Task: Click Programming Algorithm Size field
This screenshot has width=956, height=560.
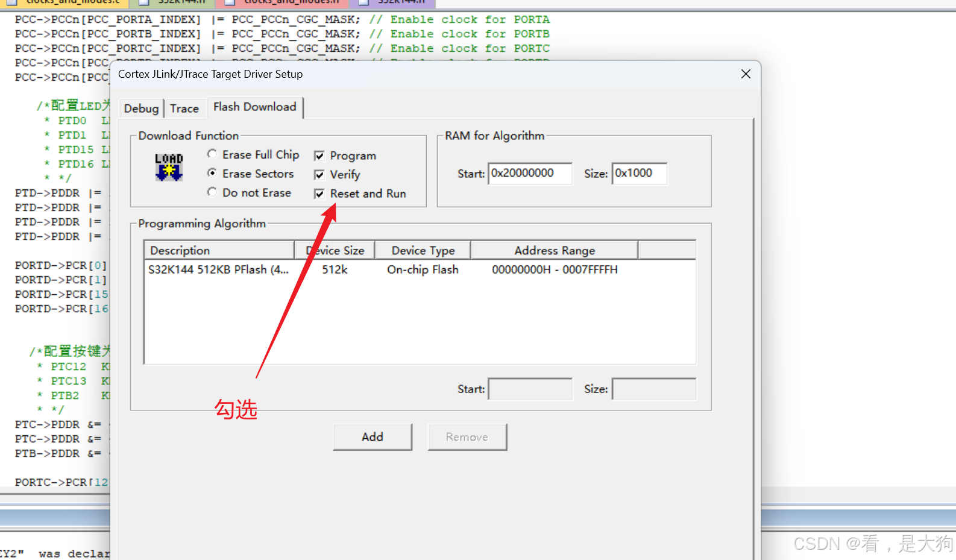Action: click(654, 389)
